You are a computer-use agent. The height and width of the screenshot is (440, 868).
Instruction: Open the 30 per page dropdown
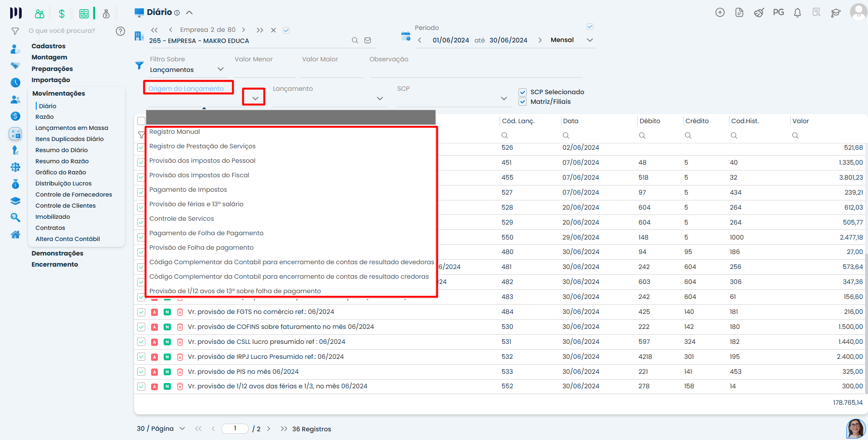[x=182, y=428]
